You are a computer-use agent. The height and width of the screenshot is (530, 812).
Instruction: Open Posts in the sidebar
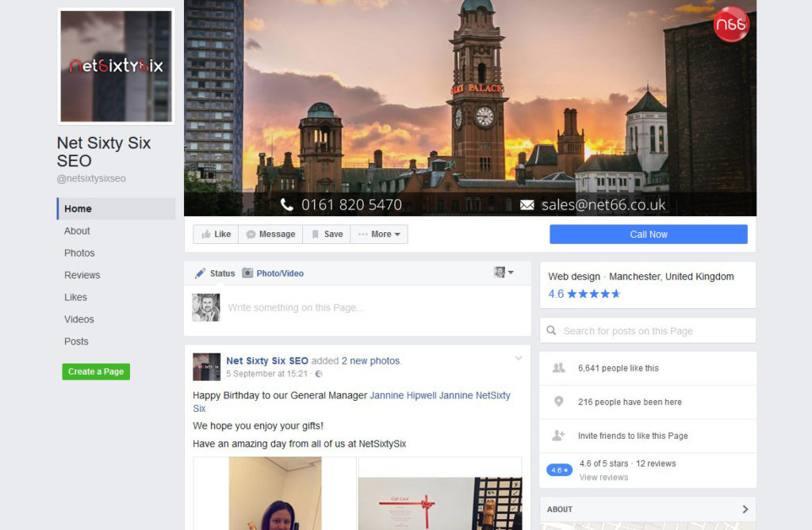[76, 341]
